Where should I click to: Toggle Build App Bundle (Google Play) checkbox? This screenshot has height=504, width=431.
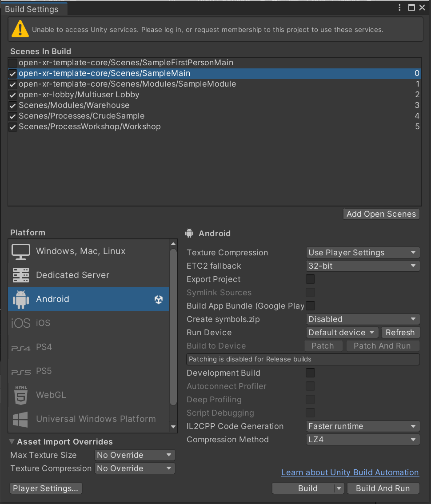tap(311, 306)
